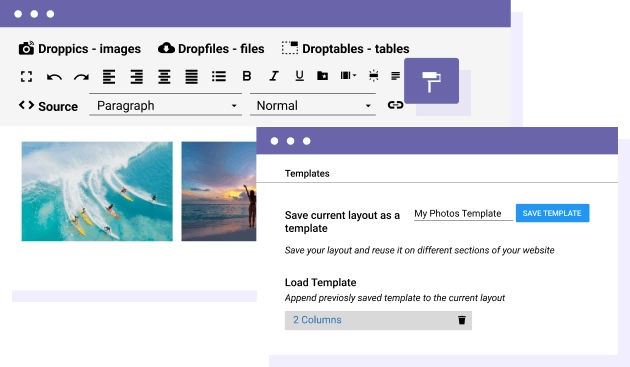Open the Normal style dropdown

pyautogui.click(x=313, y=105)
